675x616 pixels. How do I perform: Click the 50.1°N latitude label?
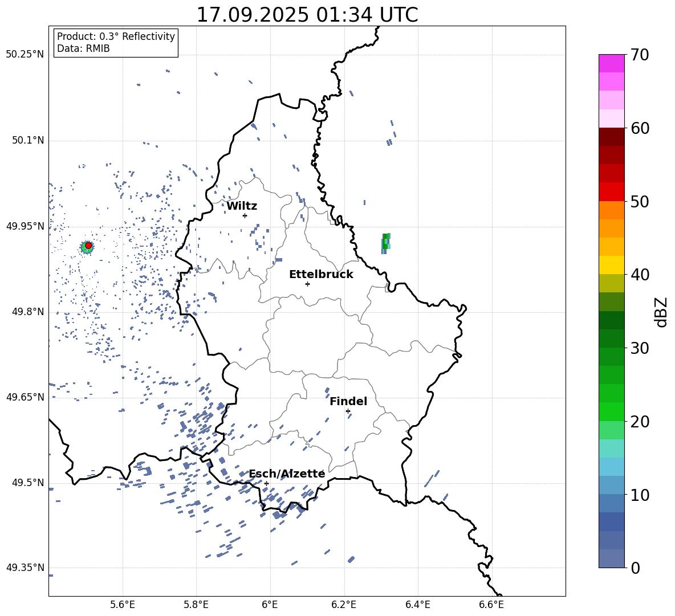pos(27,141)
